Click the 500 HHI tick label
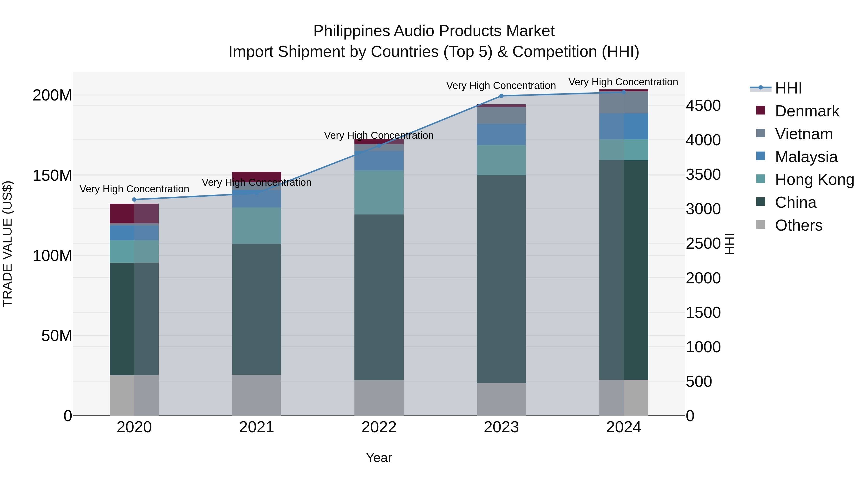The height and width of the screenshot is (488, 868). 699,381
